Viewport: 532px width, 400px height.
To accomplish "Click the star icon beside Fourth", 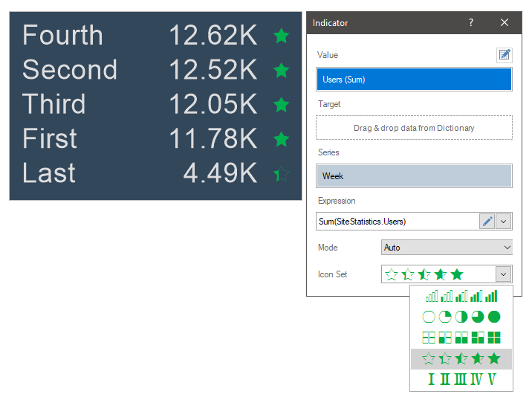I will point(281,36).
